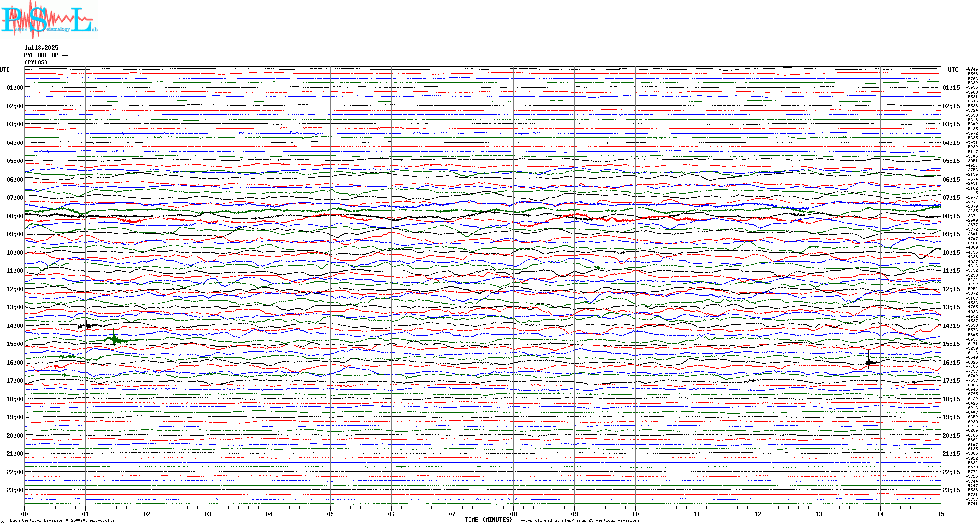980x527 pixels.
Task: Click the 'Each Vertical Division = 2500.00 microvolts' note
Action: 62,521
